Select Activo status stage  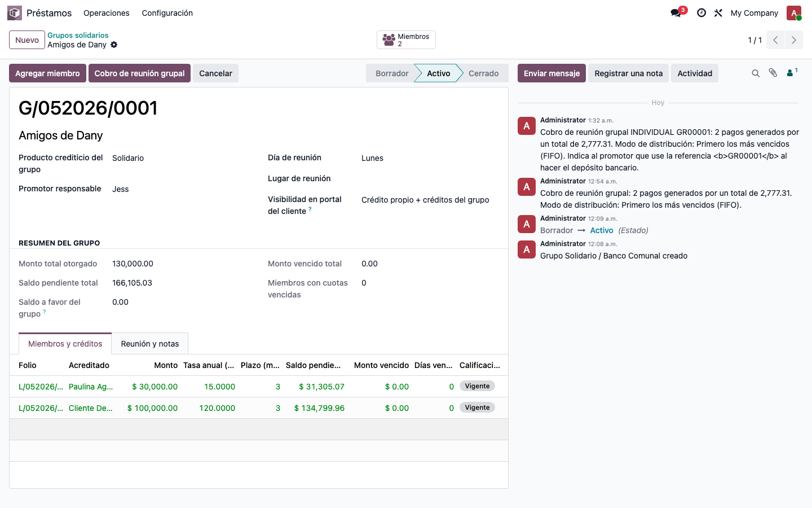[x=438, y=73]
